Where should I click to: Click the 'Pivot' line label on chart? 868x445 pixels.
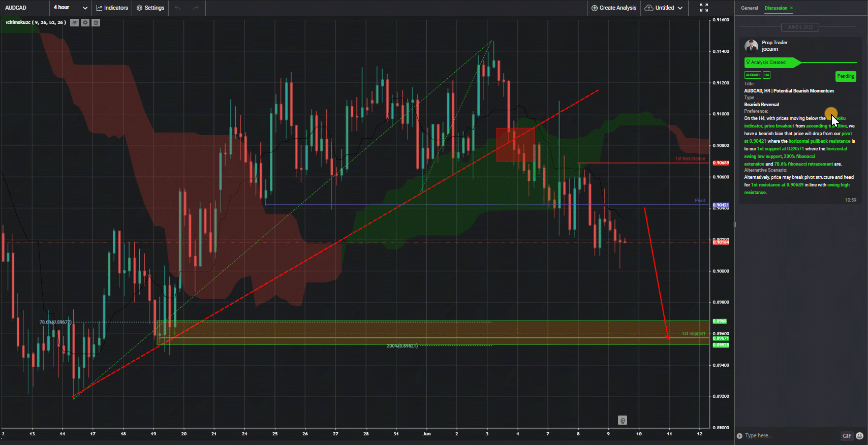(x=700, y=201)
